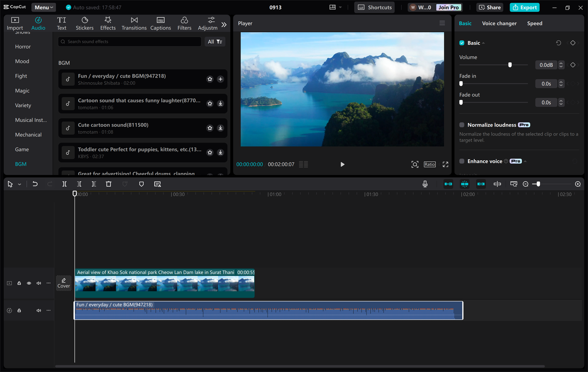588x372 pixels.
Task: Open the Filters panel icon
Action: pos(184,23)
